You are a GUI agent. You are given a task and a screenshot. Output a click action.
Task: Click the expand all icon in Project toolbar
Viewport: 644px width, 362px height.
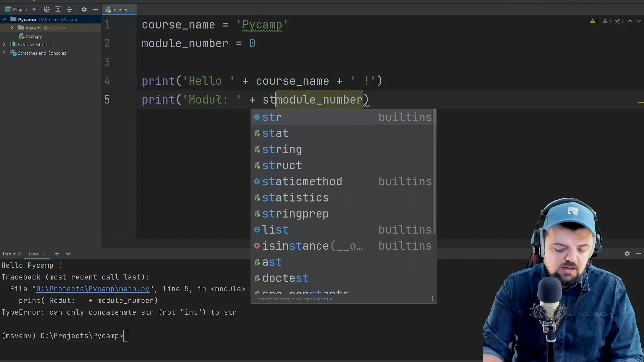coord(58,10)
